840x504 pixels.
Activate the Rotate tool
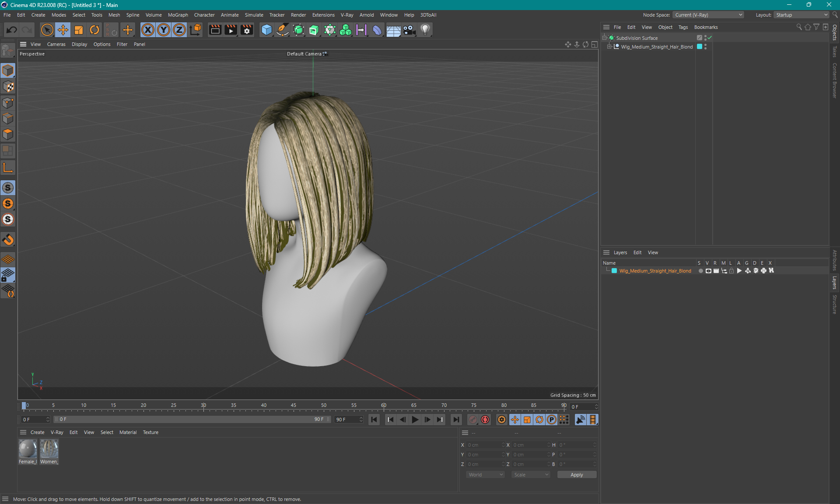click(94, 30)
